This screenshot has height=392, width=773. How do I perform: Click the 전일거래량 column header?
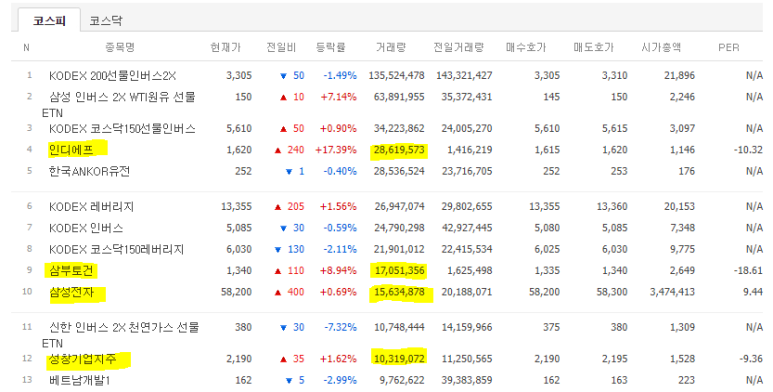pyautogui.click(x=458, y=47)
